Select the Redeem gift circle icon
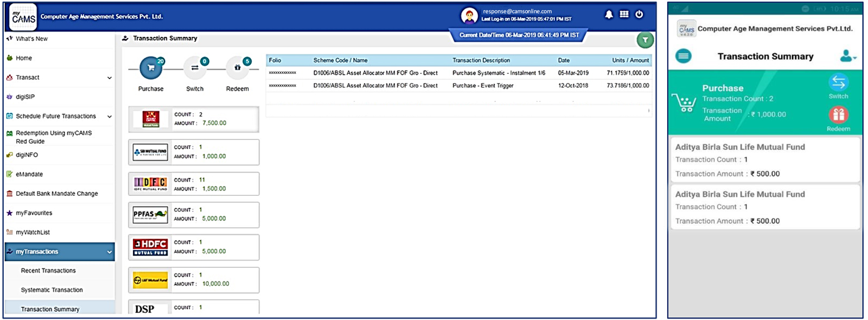The width and height of the screenshot is (868, 320). (237, 68)
